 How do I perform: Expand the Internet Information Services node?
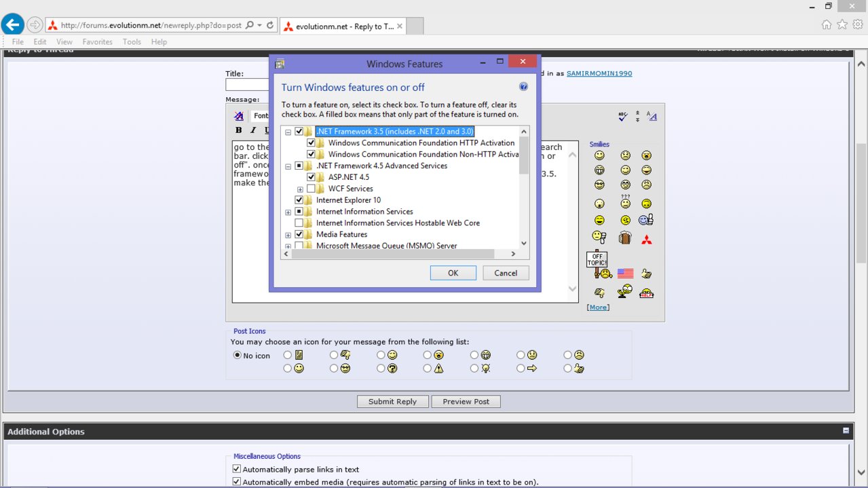288,212
